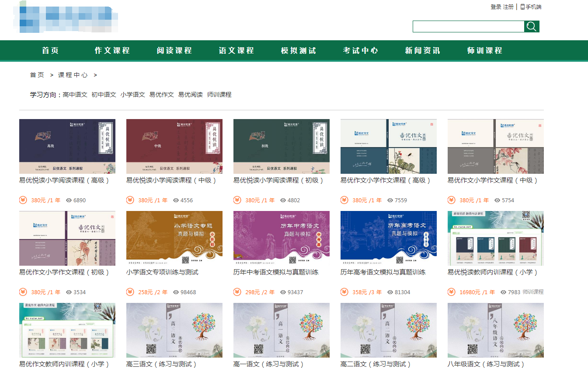Click the eye views icon showing 7983
Image resolution: width=588 pixels, height=376 pixels.
tap(503, 292)
